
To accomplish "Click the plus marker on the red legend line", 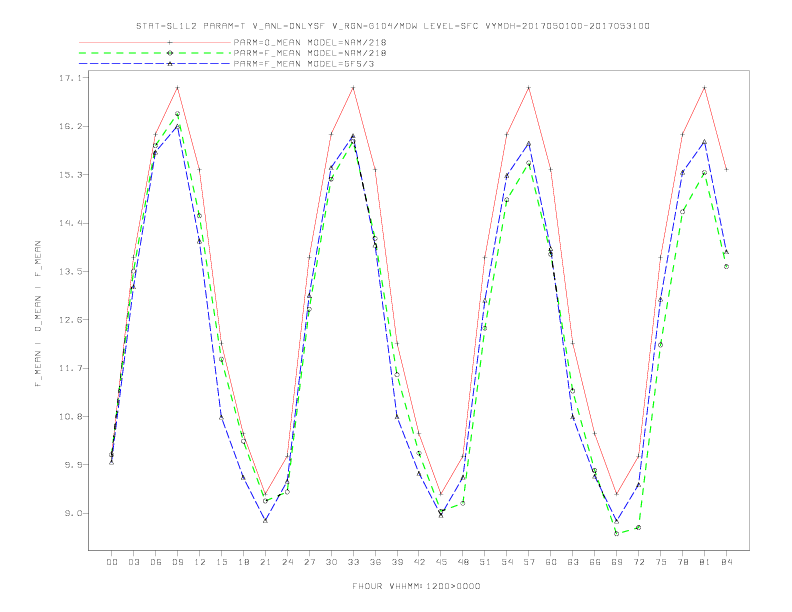I will [170, 42].
